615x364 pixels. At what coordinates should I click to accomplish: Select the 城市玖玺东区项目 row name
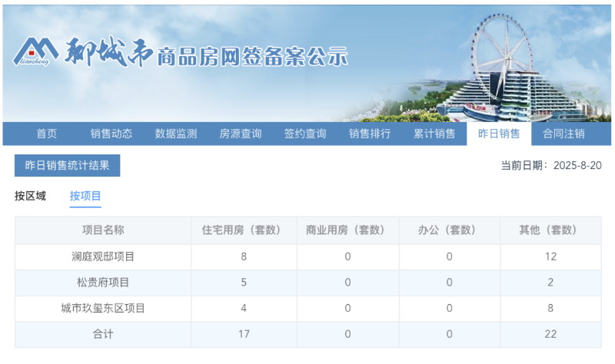click(103, 309)
